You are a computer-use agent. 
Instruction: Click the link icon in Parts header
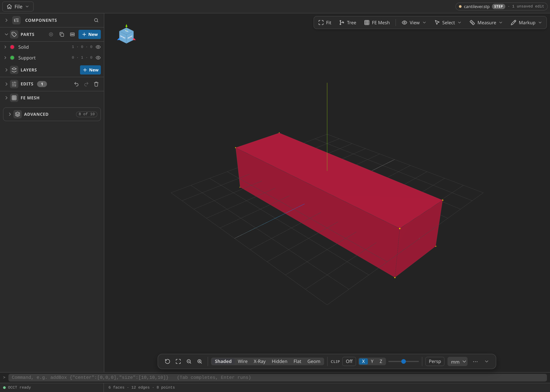72,34
